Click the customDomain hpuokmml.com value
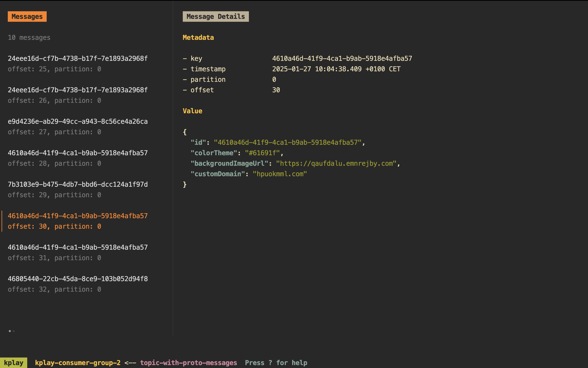 [280, 174]
